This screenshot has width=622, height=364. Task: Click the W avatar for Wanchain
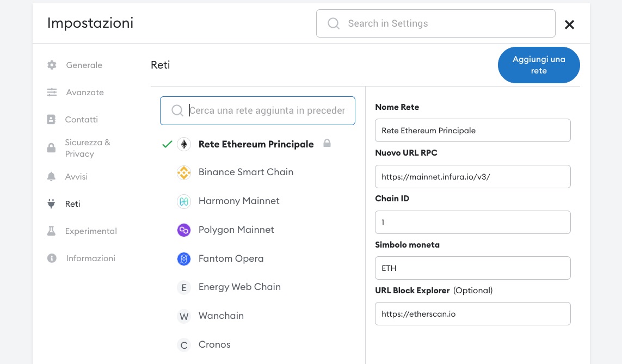(184, 317)
